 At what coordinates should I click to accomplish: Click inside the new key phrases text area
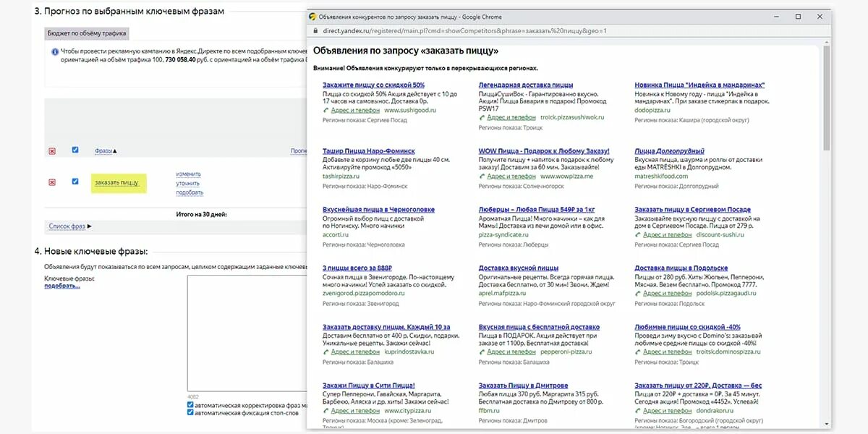tap(246, 333)
